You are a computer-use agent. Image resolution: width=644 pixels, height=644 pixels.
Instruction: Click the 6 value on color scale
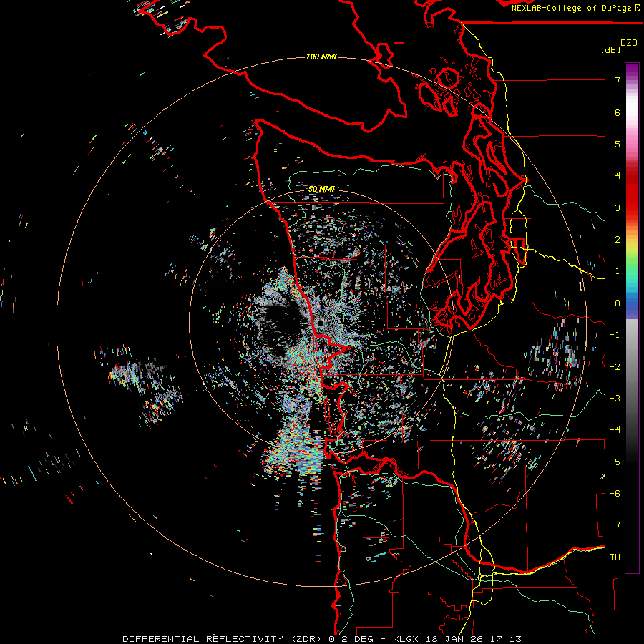tap(618, 112)
